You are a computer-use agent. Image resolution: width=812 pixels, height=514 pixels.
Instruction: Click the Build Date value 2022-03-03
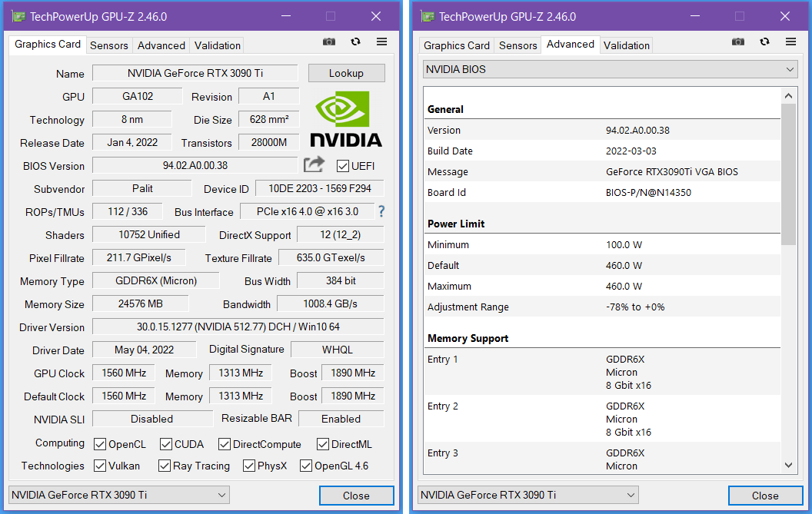coord(631,151)
